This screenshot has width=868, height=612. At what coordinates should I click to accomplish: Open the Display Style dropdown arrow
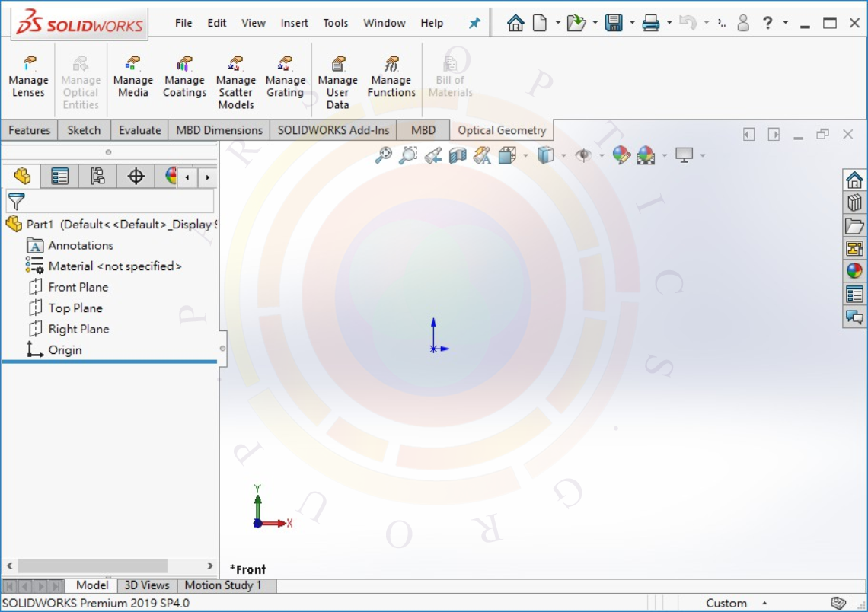click(x=563, y=155)
